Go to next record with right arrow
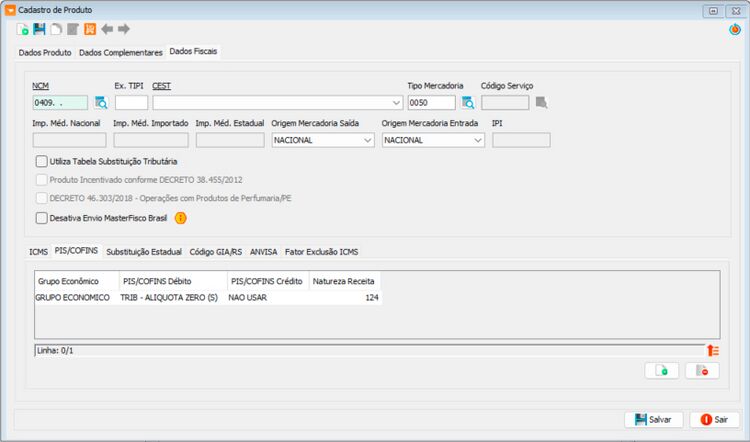The image size is (750, 442). (x=124, y=29)
